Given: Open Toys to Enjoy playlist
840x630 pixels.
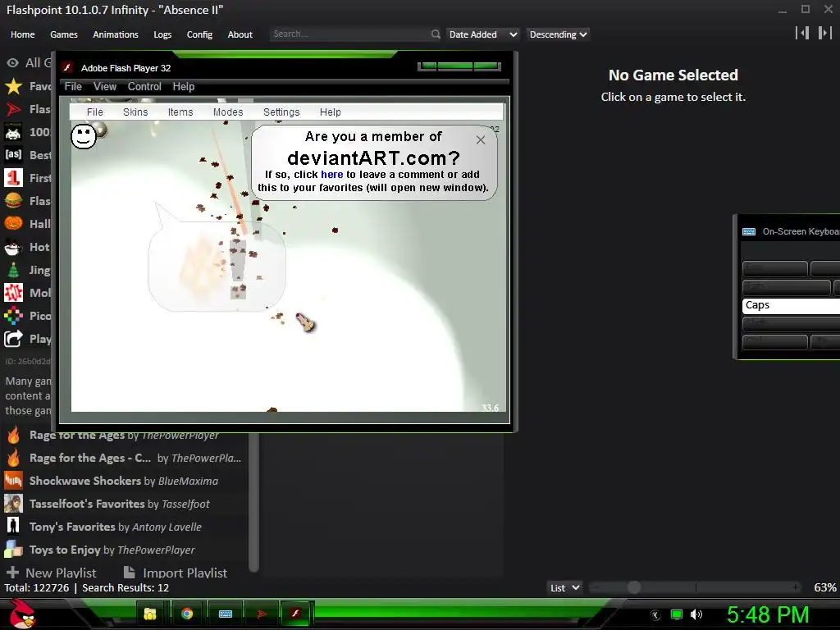Looking at the screenshot, I should point(125,550).
